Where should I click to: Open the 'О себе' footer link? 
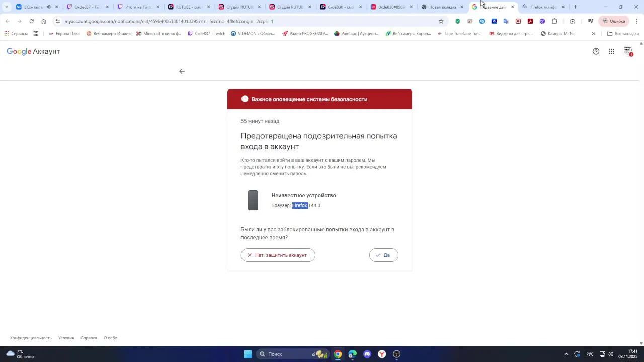point(110,338)
